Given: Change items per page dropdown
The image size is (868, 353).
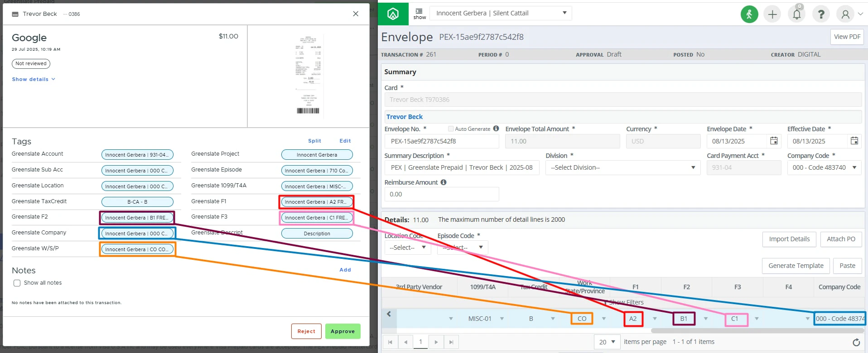Looking at the screenshot, I should 607,342.
